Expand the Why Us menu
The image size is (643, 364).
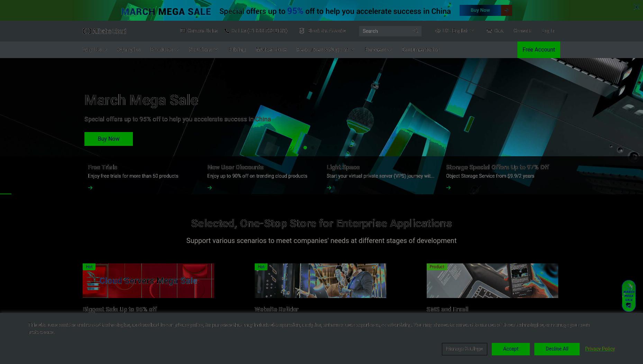(x=95, y=49)
